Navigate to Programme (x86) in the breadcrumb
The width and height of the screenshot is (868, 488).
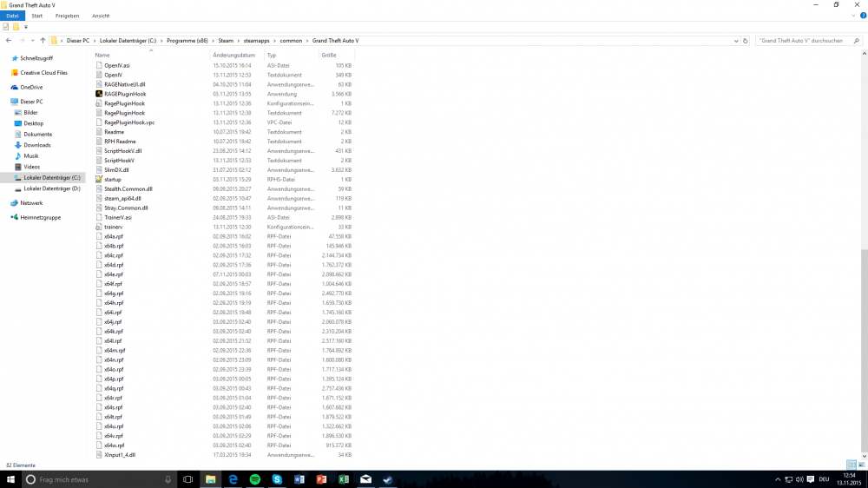[187, 41]
